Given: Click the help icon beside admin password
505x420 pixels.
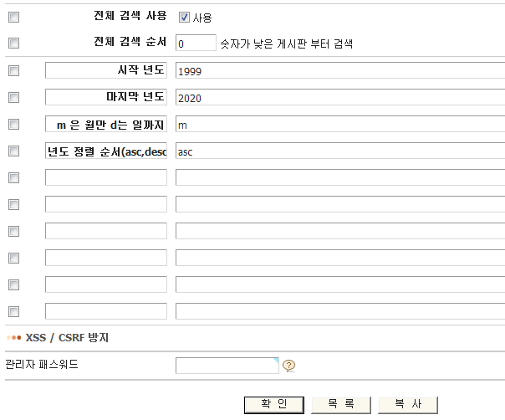Looking at the screenshot, I should (289, 365).
